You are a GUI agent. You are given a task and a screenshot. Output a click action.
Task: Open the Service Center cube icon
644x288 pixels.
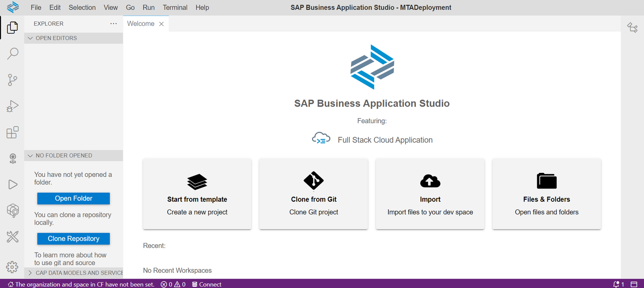[13, 210]
